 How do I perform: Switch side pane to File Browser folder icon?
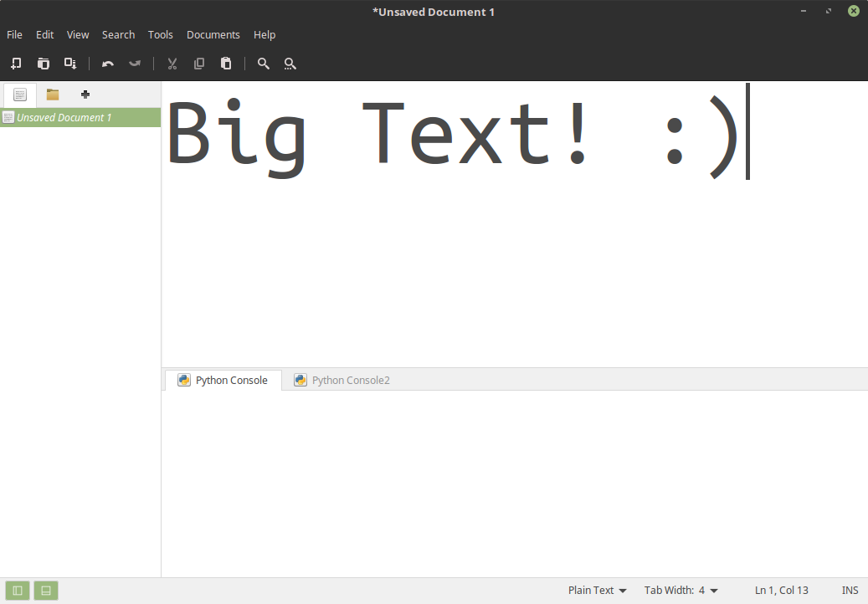point(53,95)
